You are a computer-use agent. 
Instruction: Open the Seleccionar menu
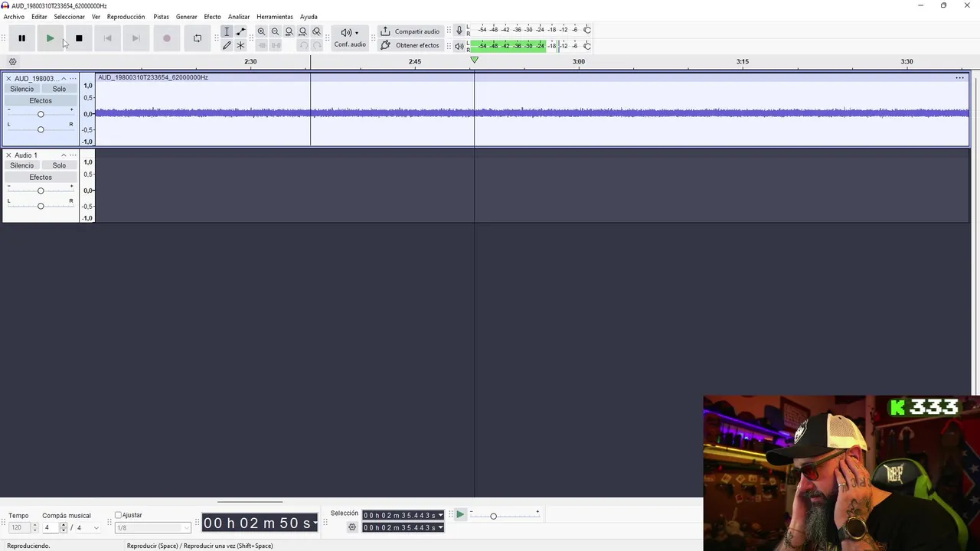(x=69, y=17)
